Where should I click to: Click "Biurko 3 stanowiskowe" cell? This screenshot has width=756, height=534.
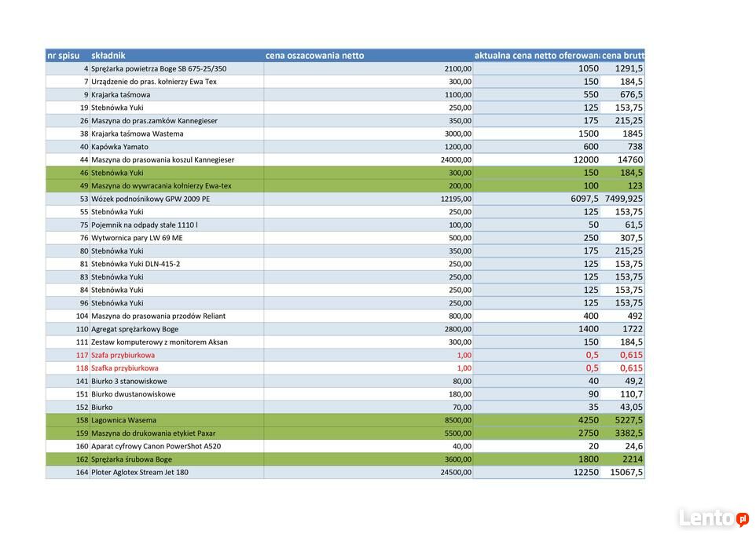pos(129,381)
